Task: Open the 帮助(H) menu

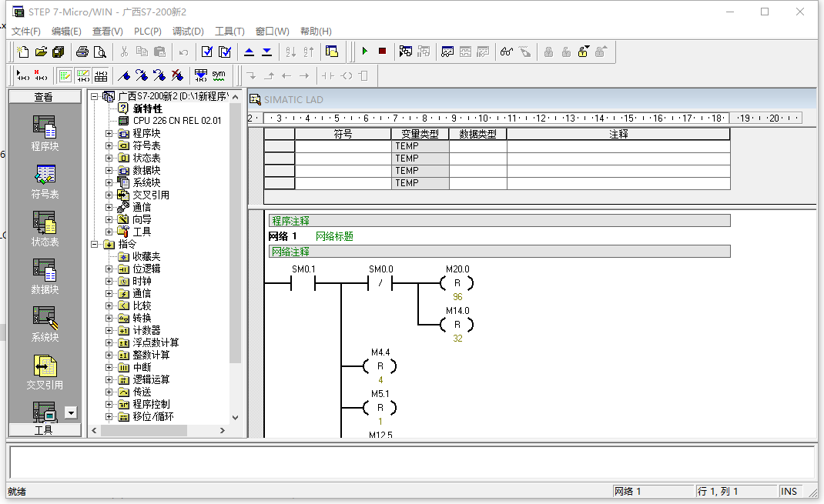Action: point(316,31)
